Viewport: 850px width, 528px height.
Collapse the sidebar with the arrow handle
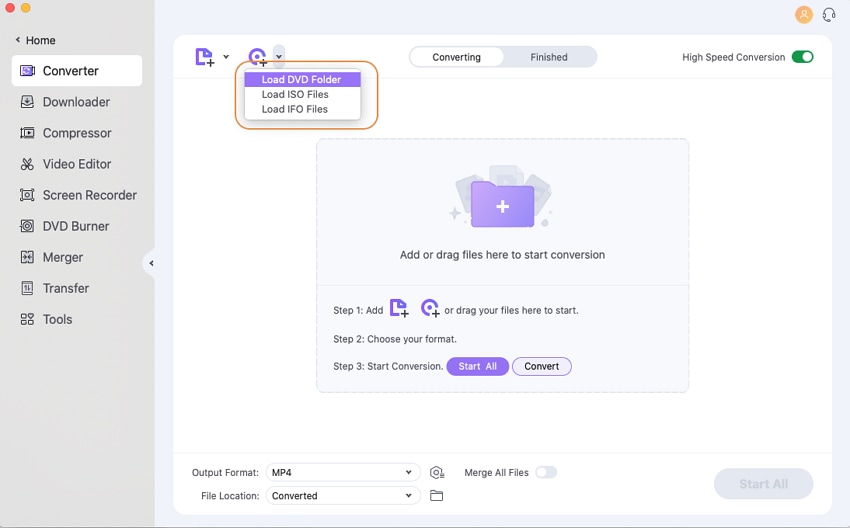coord(151,263)
